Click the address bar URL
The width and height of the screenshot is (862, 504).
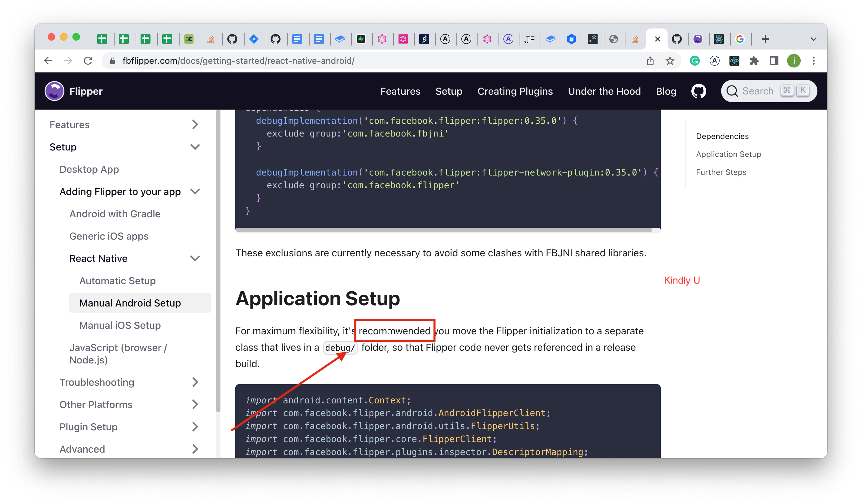238,61
